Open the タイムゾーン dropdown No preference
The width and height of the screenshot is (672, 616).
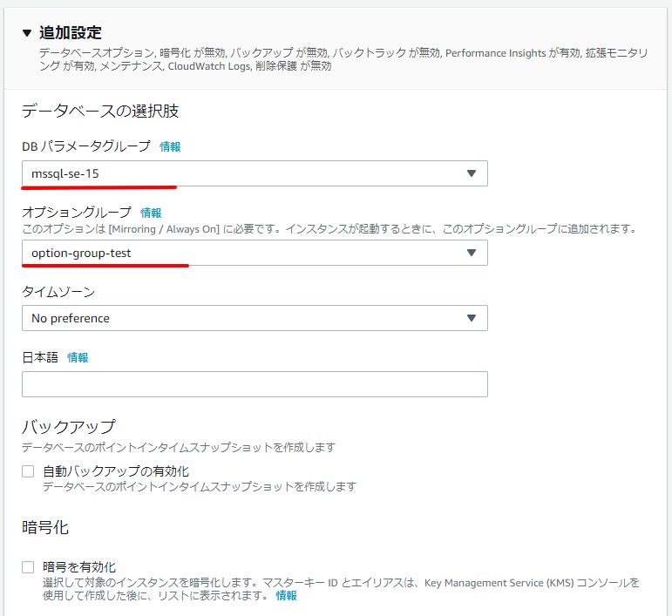click(255, 318)
